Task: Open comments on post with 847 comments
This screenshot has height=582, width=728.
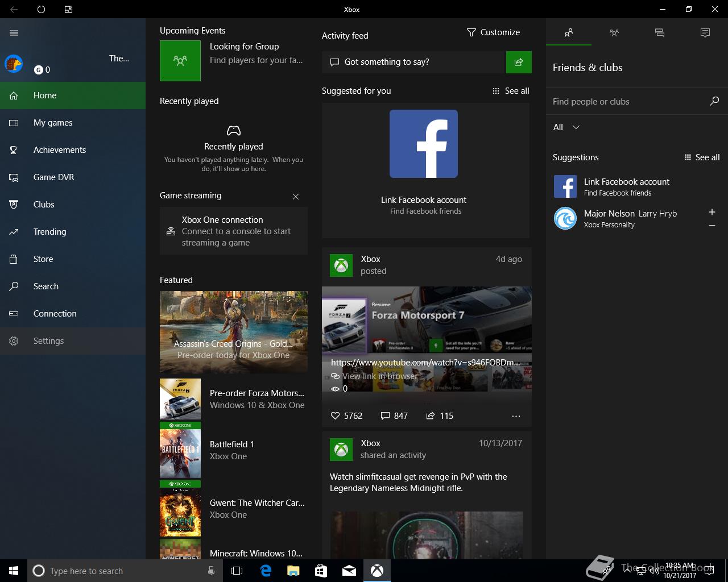Action: point(394,416)
